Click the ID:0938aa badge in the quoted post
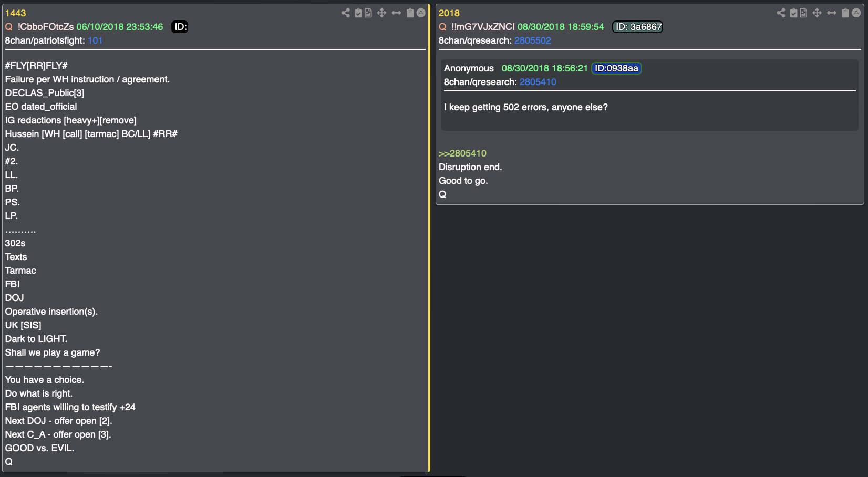Screen dimensions: 868x477 pyautogui.click(x=616, y=68)
